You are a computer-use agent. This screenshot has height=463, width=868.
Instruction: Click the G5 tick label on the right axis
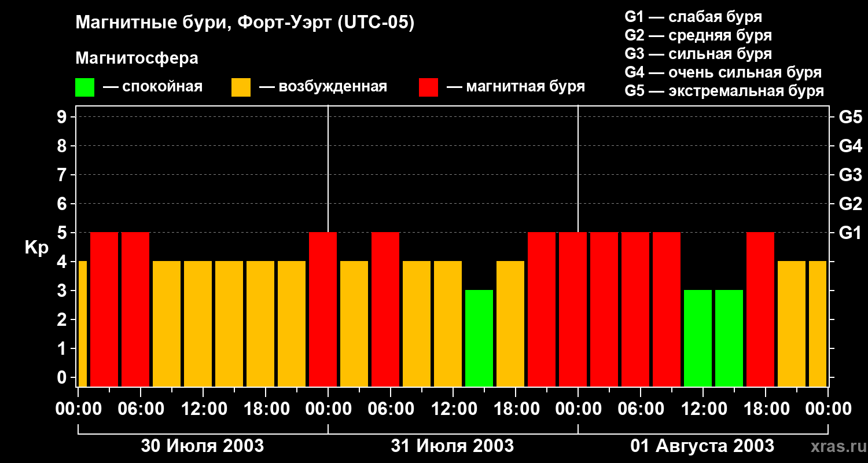(x=850, y=117)
